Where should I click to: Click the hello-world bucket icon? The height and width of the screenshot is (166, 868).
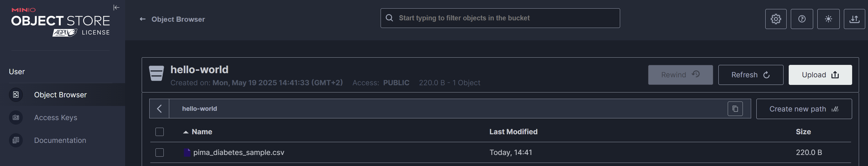pyautogui.click(x=156, y=73)
